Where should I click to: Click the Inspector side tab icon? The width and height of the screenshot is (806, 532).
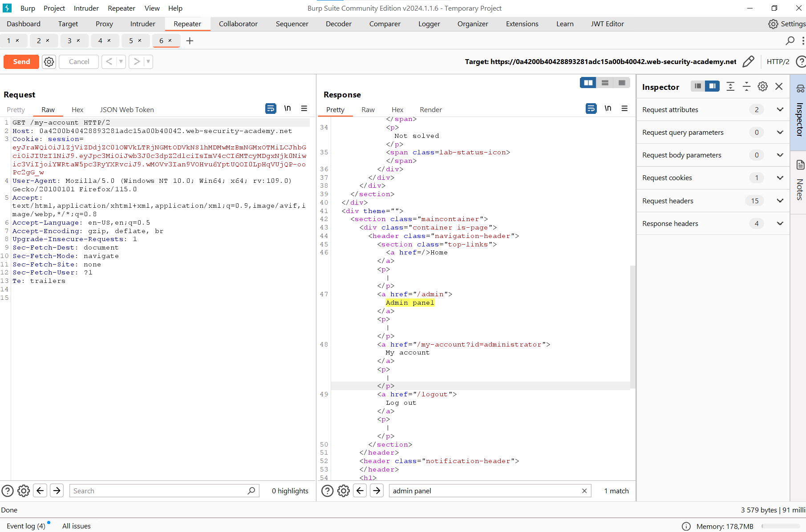point(800,89)
